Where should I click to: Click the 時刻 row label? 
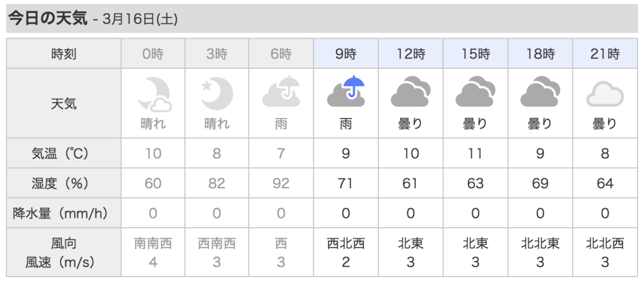tap(64, 54)
